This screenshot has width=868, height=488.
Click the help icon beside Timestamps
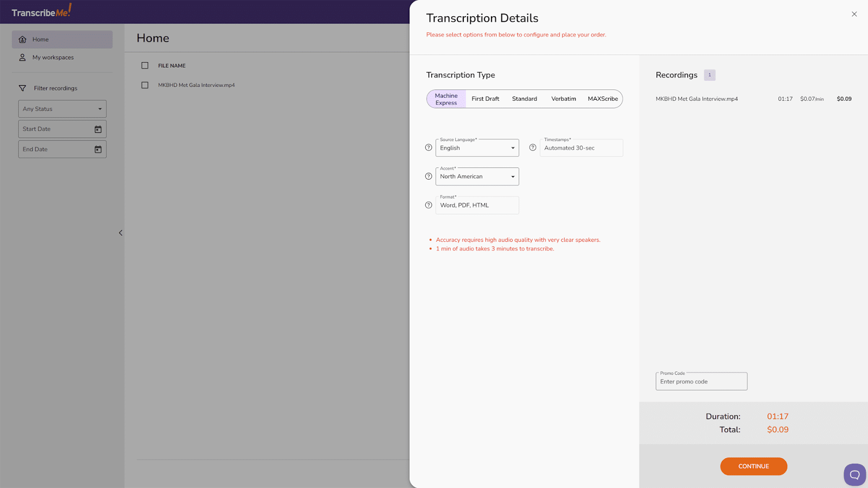(x=533, y=147)
